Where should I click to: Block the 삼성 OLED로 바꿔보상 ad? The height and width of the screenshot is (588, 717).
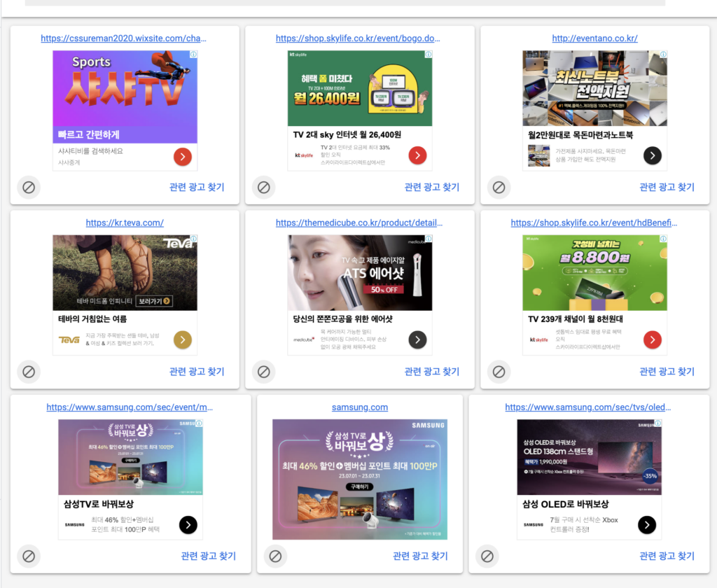(487, 556)
